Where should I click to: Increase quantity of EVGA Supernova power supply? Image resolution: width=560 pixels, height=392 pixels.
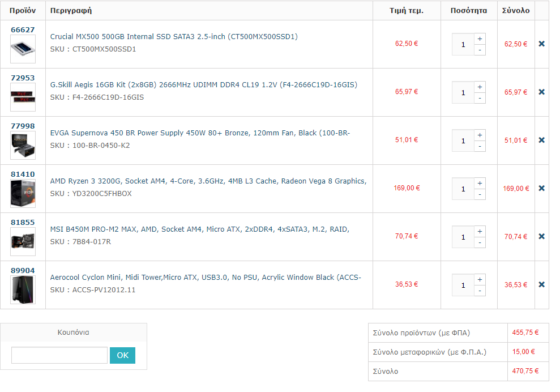pyautogui.click(x=480, y=135)
